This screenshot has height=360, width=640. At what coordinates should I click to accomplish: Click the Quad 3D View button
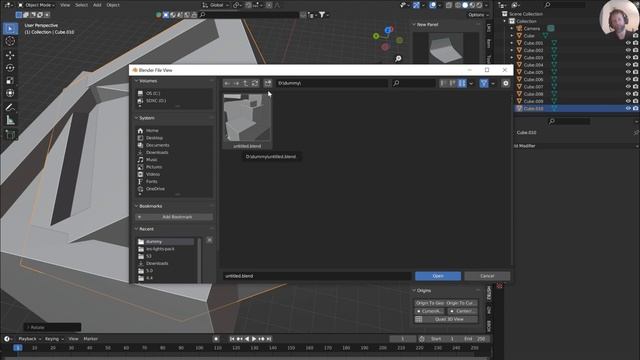click(446, 319)
